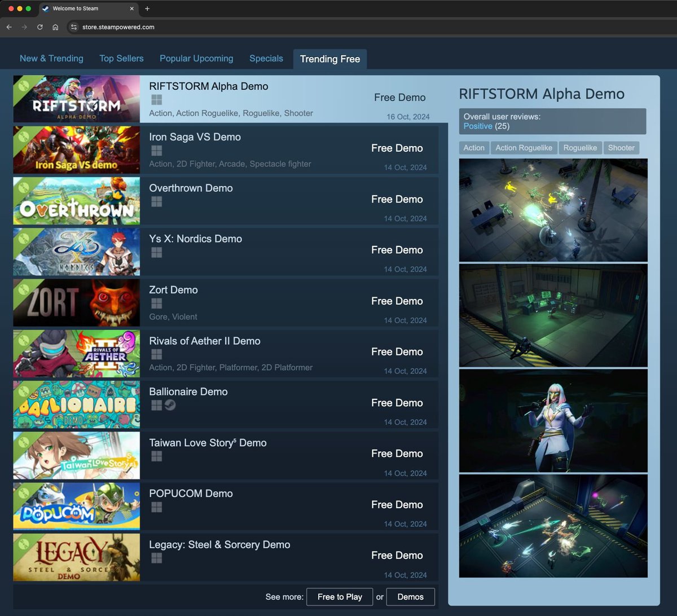Click the Windows icon under Rivals of Aether II Demo
The image size is (677, 616).
coord(157,354)
